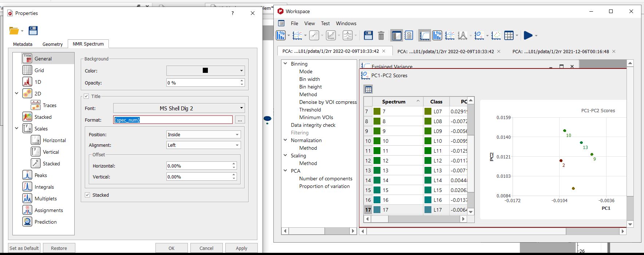Click the notebook report icon in Workspace
Viewport: 644px width, 255px height.
tap(409, 35)
